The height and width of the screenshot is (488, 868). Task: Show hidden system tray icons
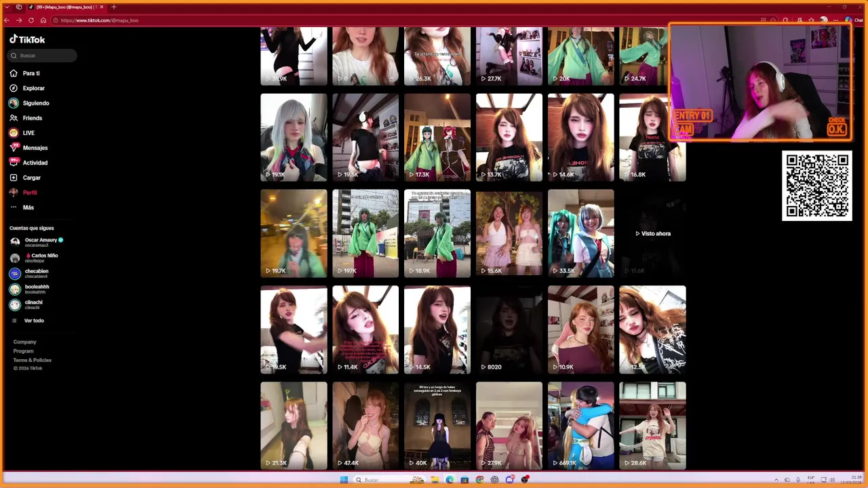pyautogui.click(x=777, y=480)
